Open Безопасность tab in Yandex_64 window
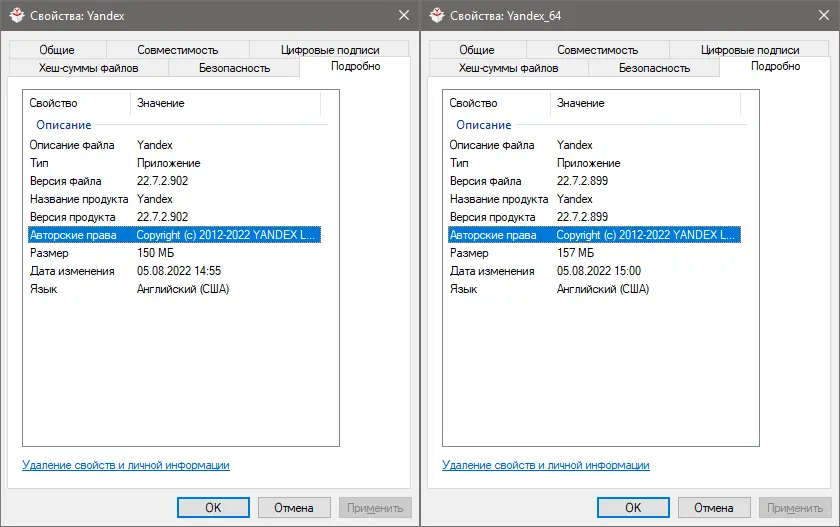Viewport: 840px width, 527px height. [x=654, y=68]
